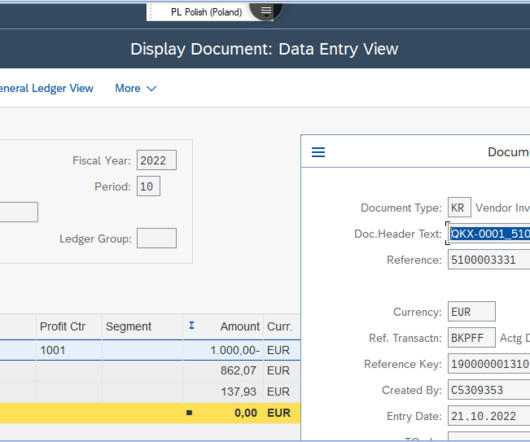This screenshot has height=442, width=530.
Task: Click the Ref. Transactn field BKPFF
Action: pyautogui.click(x=472, y=338)
